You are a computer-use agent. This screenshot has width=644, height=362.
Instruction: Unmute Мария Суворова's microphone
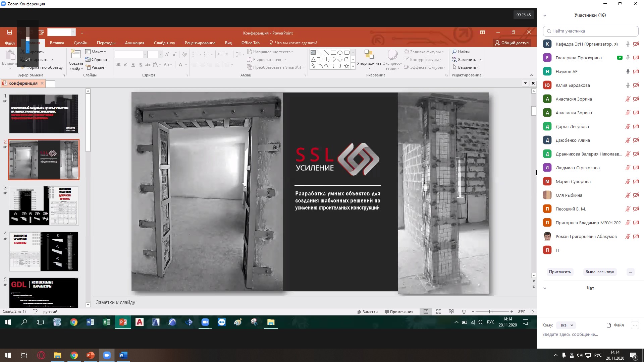[628, 181]
